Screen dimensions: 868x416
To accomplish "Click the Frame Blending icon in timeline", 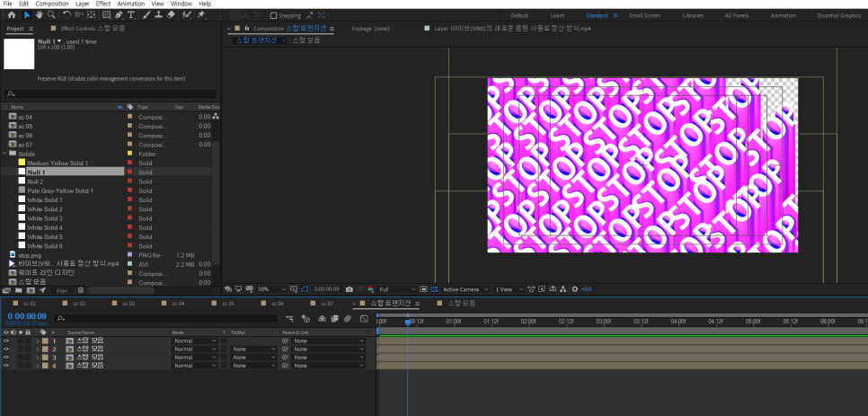I will (335, 319).
